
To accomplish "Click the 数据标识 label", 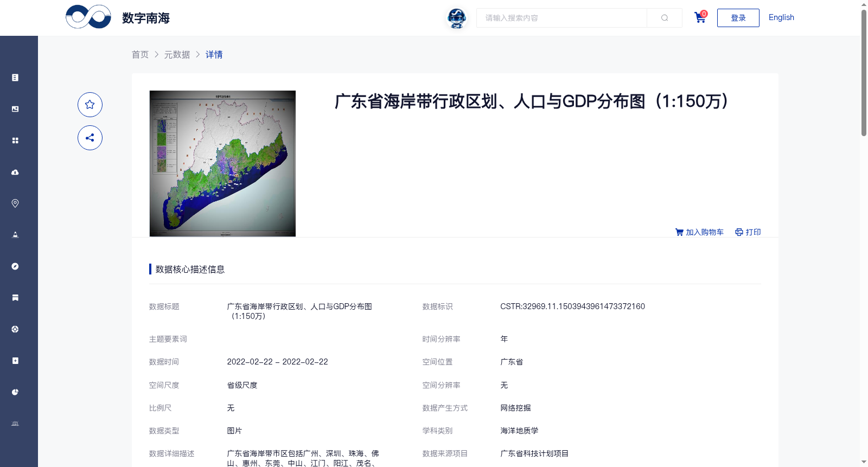I will (x=437, y=306).
